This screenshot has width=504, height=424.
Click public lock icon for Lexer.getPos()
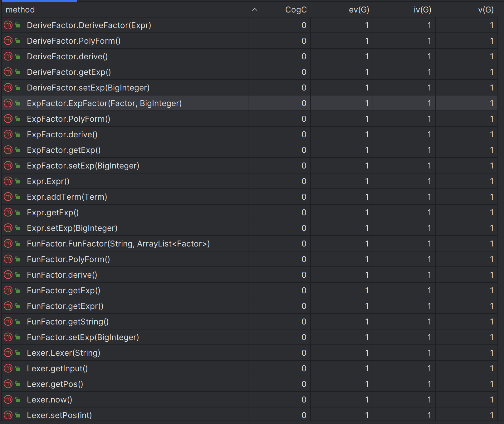(x=18, y=384)
